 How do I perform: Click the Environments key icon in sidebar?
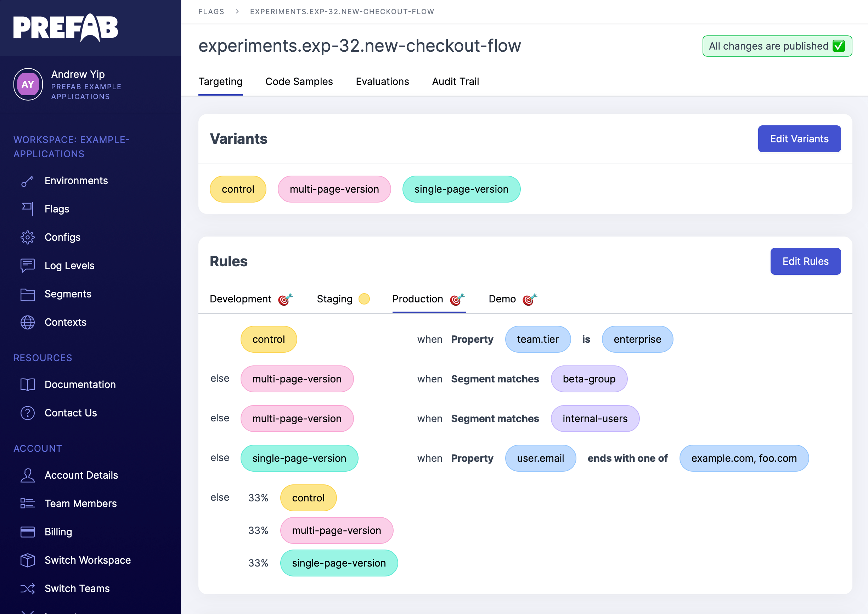coord(27,181)
